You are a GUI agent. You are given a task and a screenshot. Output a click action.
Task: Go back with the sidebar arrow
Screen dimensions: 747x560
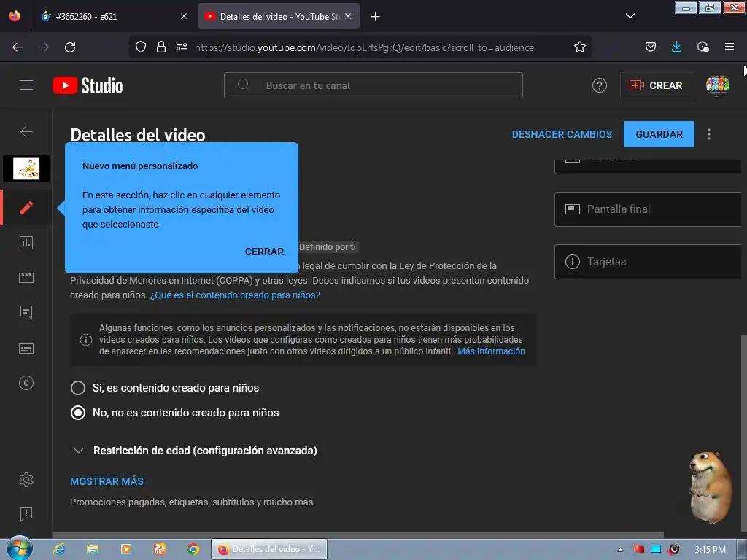[26, 131]
